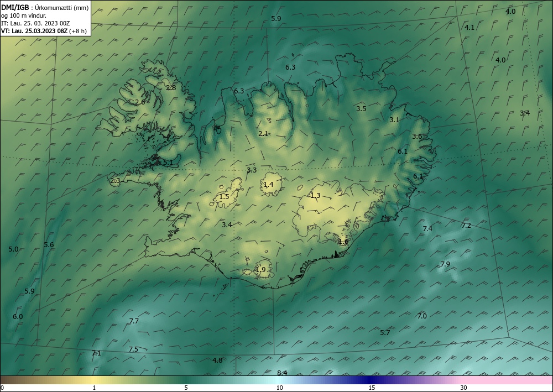Click the 2.1 value label
553x392 pixels.
pos(263,134)
